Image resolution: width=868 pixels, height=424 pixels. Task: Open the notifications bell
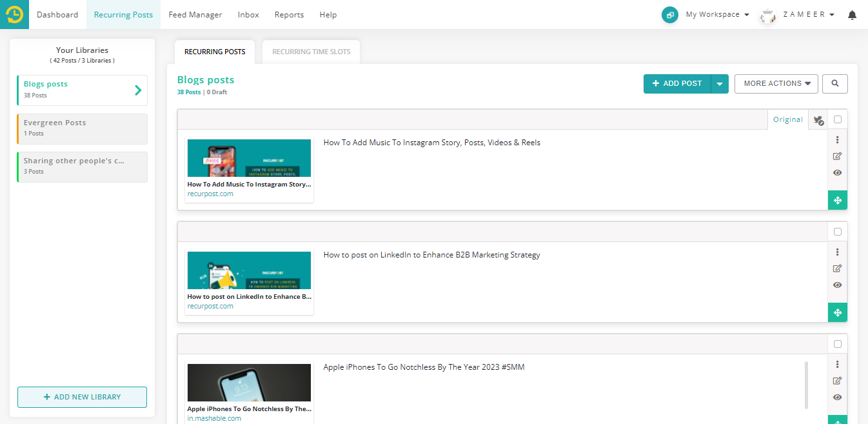tap(852, 15)
